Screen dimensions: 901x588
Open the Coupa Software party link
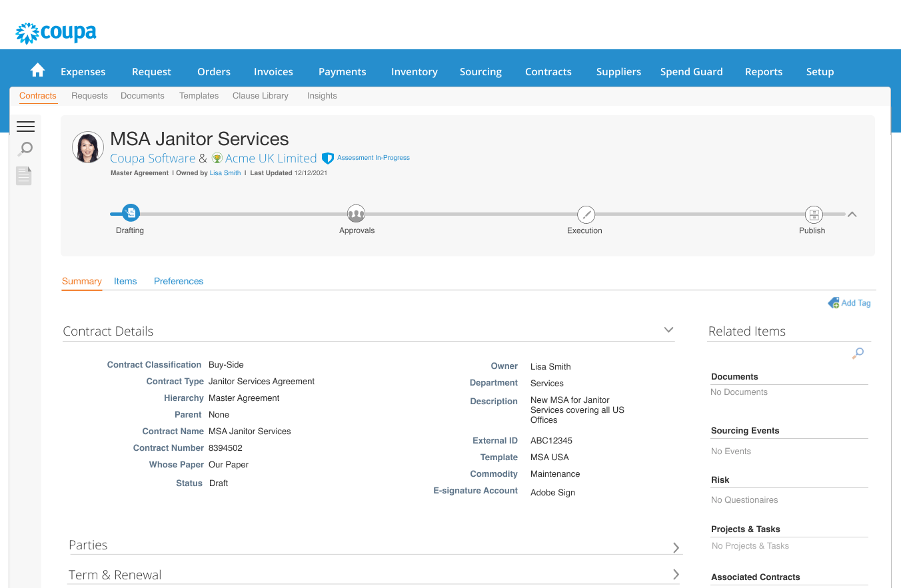[x=153, y=158]
